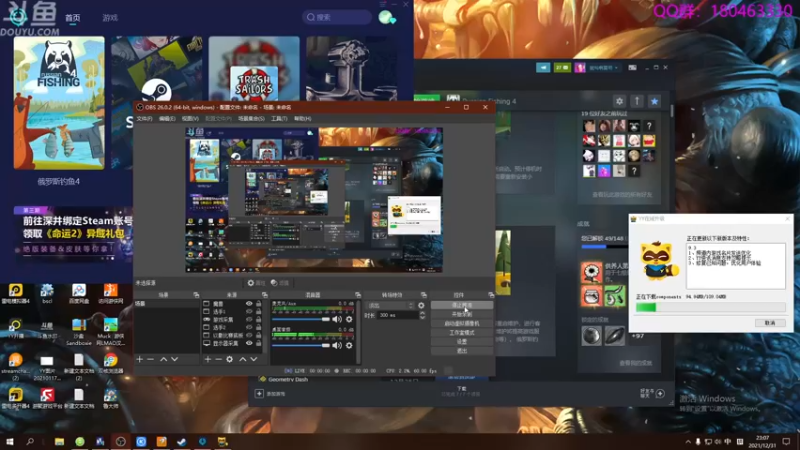Toggle the lock on 游戏采集 source
This screenshot has height=450, width=800.
click(259, 319)
